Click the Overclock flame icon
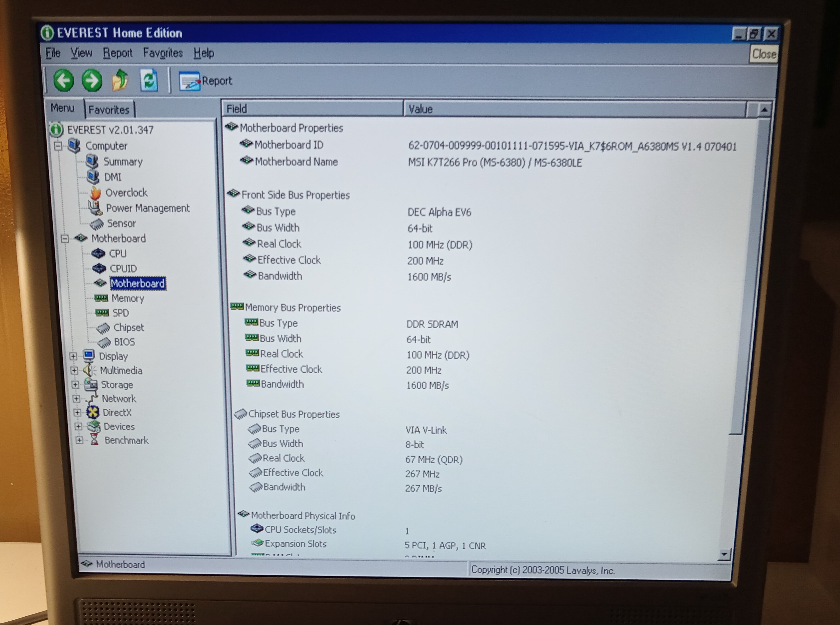This screenshot has height=625, width=840. pos(95,193)
